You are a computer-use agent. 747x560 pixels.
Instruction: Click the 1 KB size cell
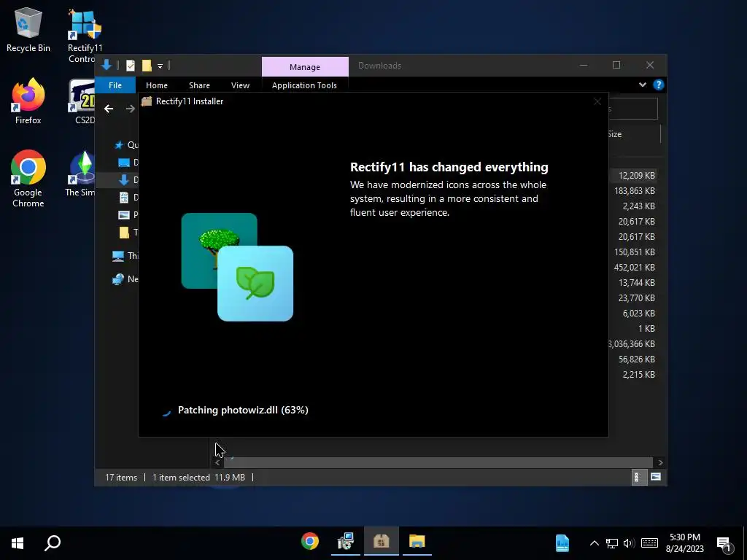pos(646,329)
